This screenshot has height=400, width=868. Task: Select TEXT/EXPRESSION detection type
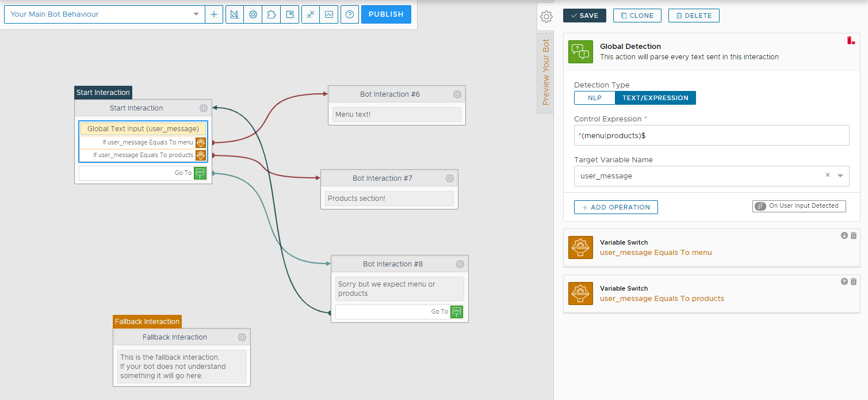click(655, 98)
